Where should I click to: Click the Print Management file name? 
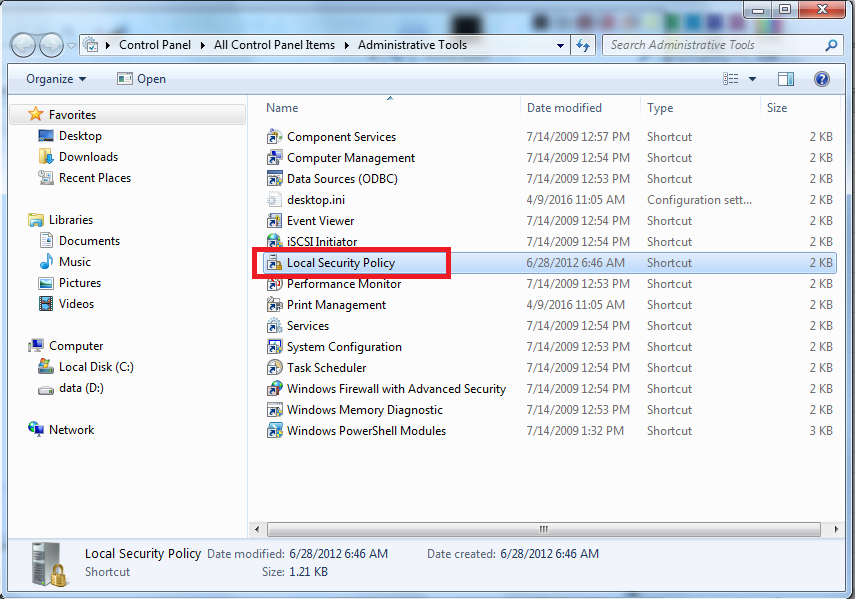(336, 305)
